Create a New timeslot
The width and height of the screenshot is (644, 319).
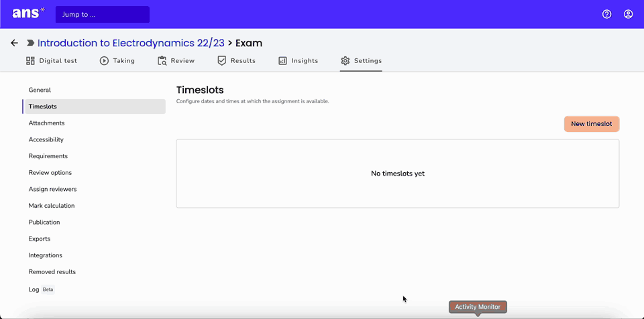pos(592,124)
